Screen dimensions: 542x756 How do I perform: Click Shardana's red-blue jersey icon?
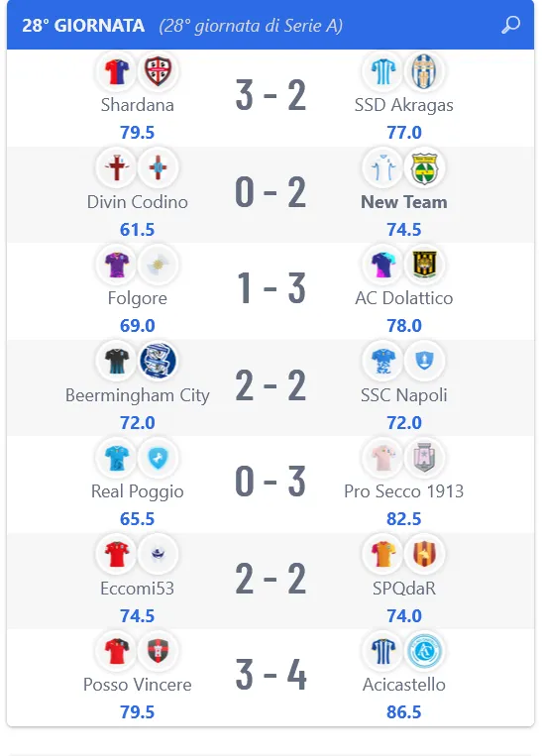coord(117,71)
